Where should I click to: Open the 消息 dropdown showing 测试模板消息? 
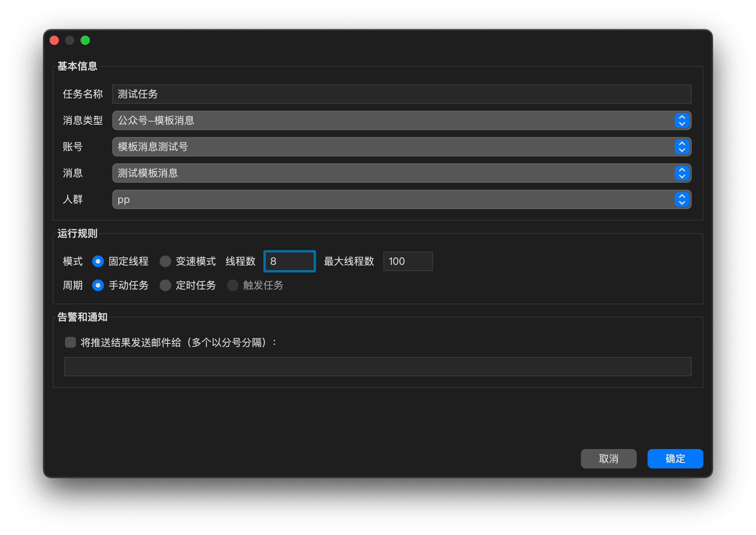[x=402, y=173]
